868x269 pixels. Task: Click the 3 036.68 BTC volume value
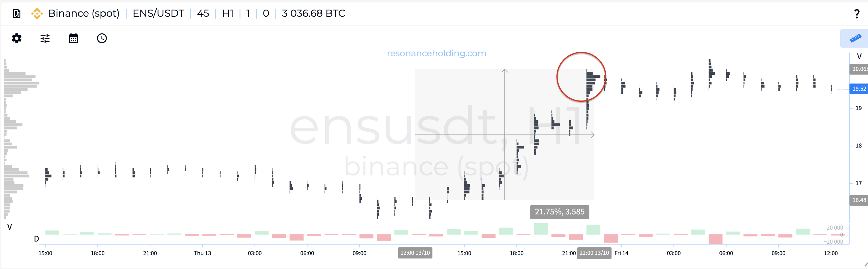[313, 14]
